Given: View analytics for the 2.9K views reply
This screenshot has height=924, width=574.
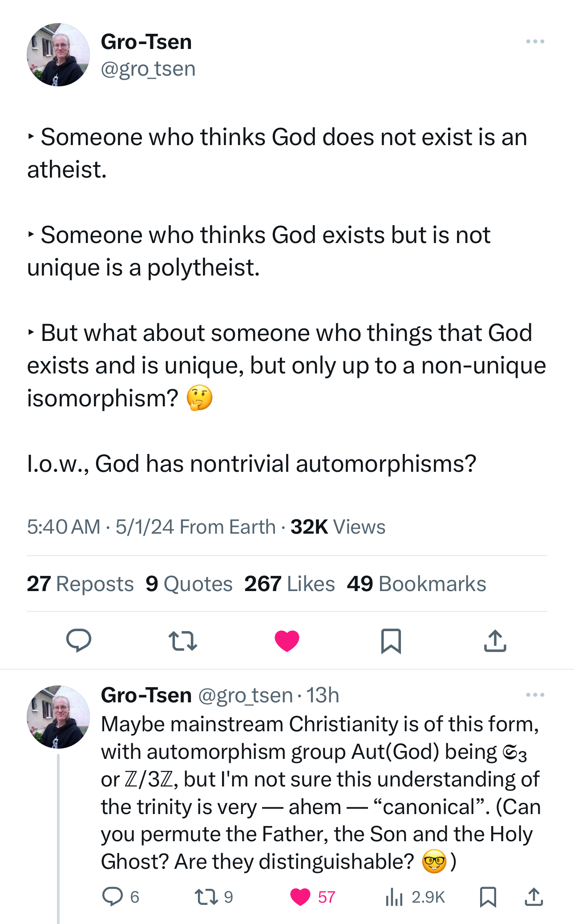Looking at the screenshot, I should [394, 897].
